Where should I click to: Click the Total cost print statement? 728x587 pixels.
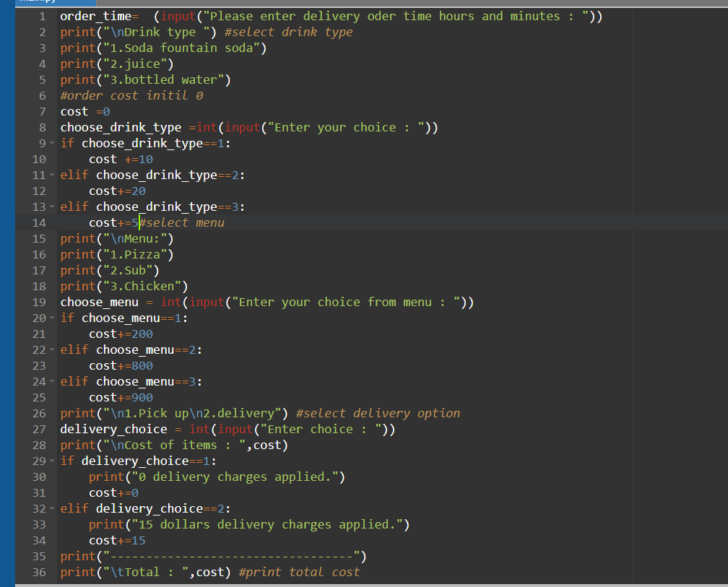click(166, 572)
